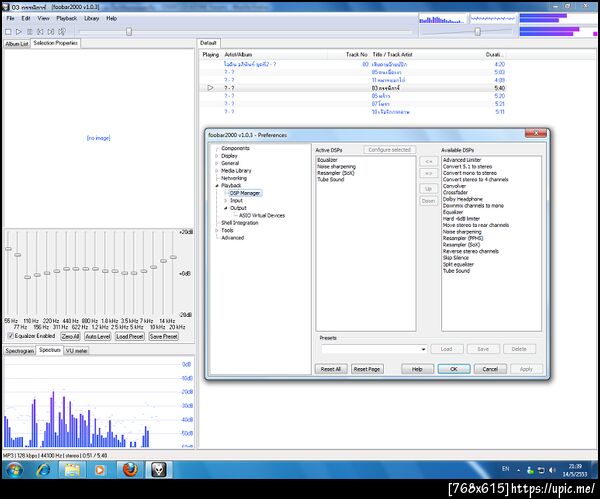Viewport: 600px width, 499px height.
Task: Click the volume slider thumb
Action: (x=478, y=31)
